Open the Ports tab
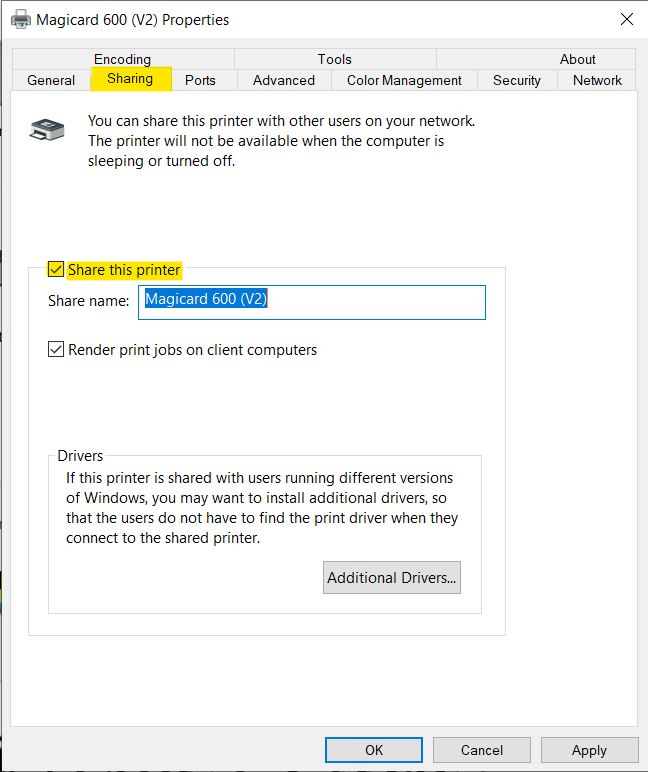The width and height of the screenshot is (648, 772). 200,80
